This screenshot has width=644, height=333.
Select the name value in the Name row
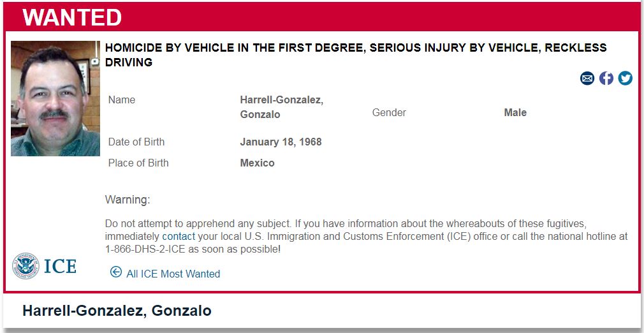coord(281,107)
